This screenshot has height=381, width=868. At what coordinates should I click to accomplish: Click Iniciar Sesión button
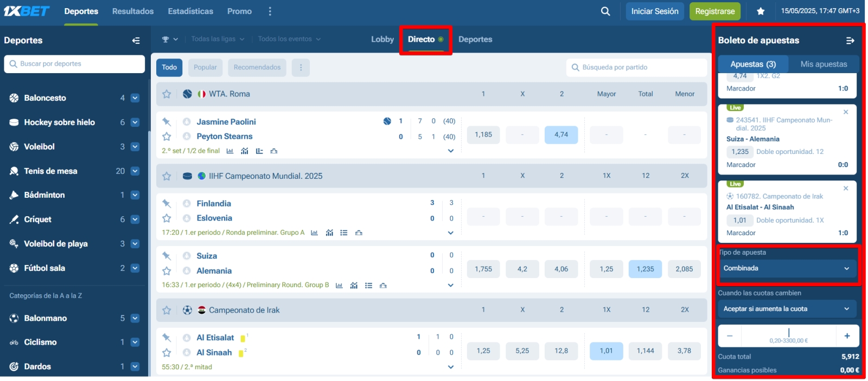655,11
